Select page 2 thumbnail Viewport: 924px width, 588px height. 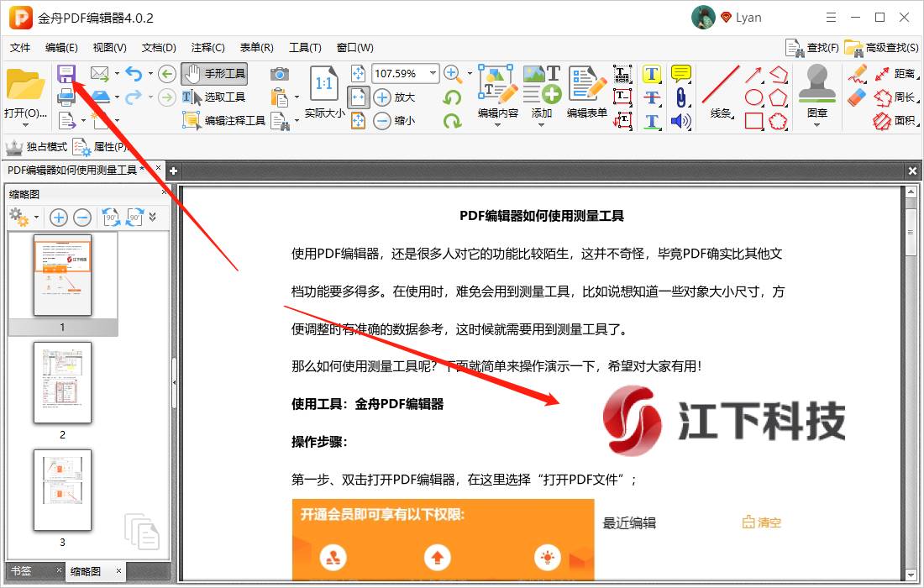[62, 382]
